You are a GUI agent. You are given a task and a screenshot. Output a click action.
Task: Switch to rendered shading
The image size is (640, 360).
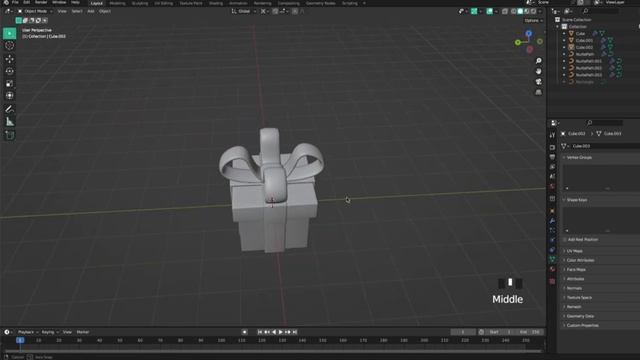click(x=533, y=11)
